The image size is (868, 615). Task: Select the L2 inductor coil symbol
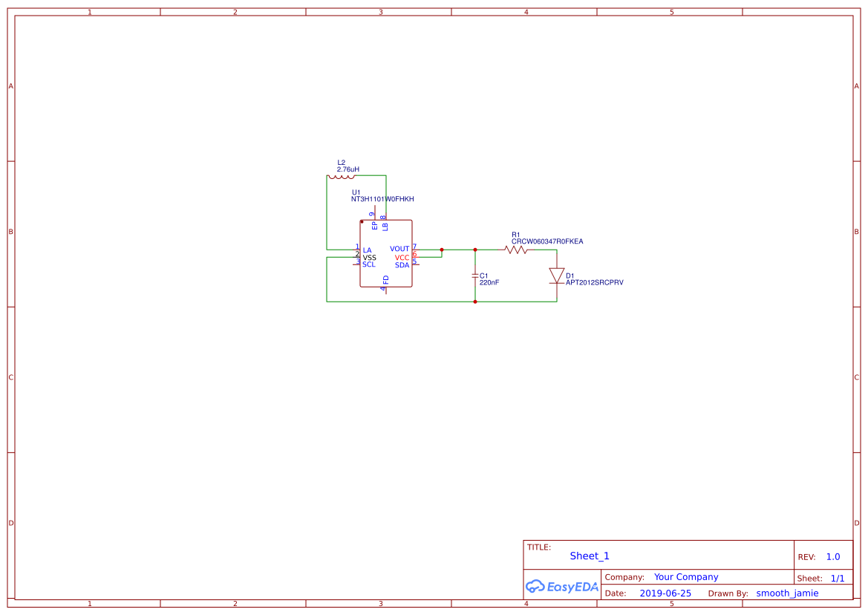(x=342, y=177)
